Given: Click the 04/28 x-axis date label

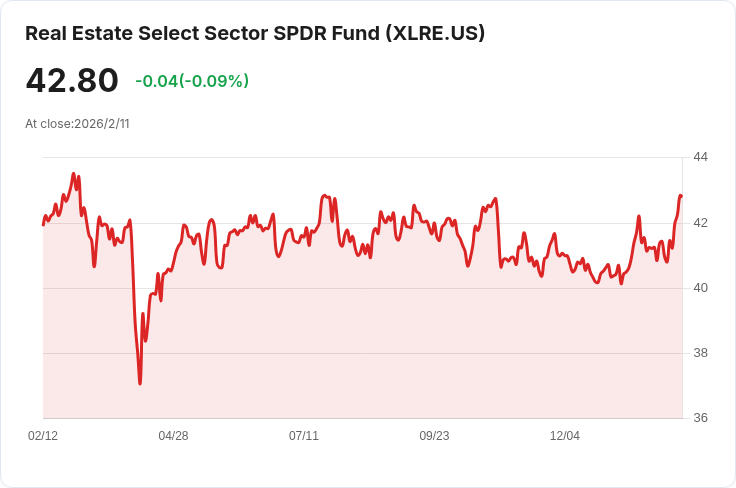Looking at the screenshot, I should (x=173, y=436).
